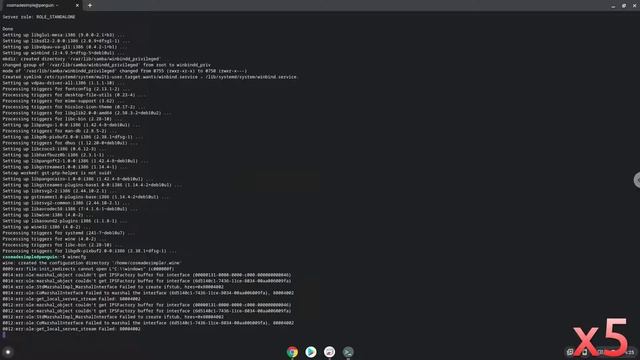Close the penguin terminal tab

click(77, 5)
